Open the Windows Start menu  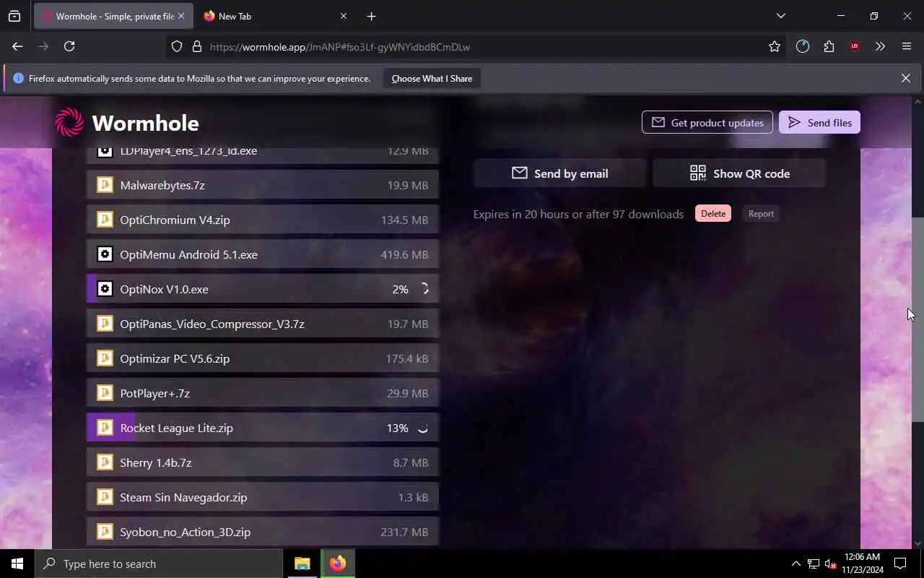pos(17,564)
